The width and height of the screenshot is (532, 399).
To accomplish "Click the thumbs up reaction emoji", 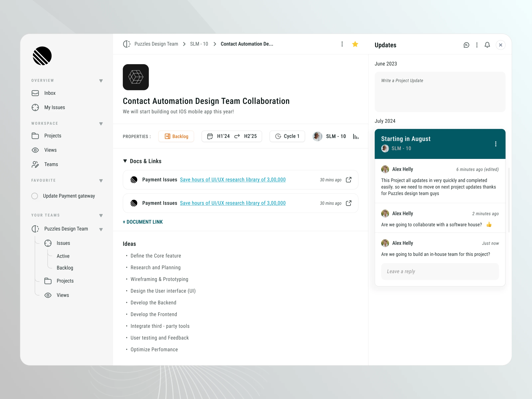I will [489, 225].
